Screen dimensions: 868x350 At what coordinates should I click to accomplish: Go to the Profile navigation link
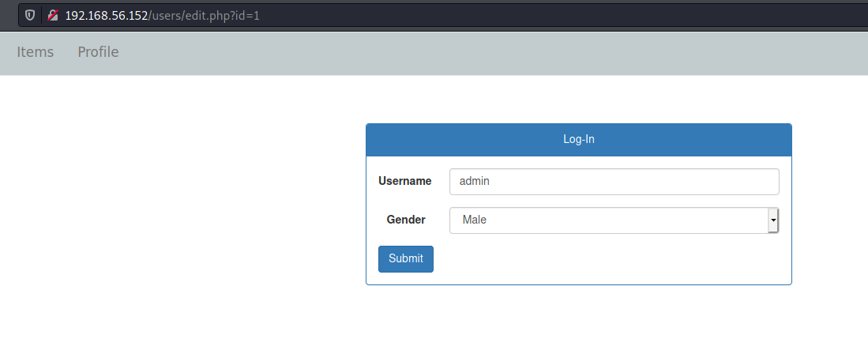point(98,52)
